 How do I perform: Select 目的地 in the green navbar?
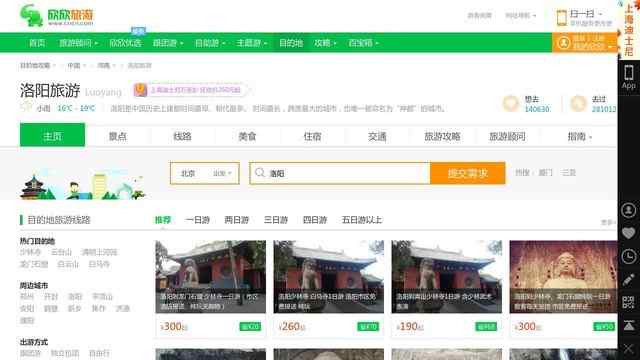(291, 43)
